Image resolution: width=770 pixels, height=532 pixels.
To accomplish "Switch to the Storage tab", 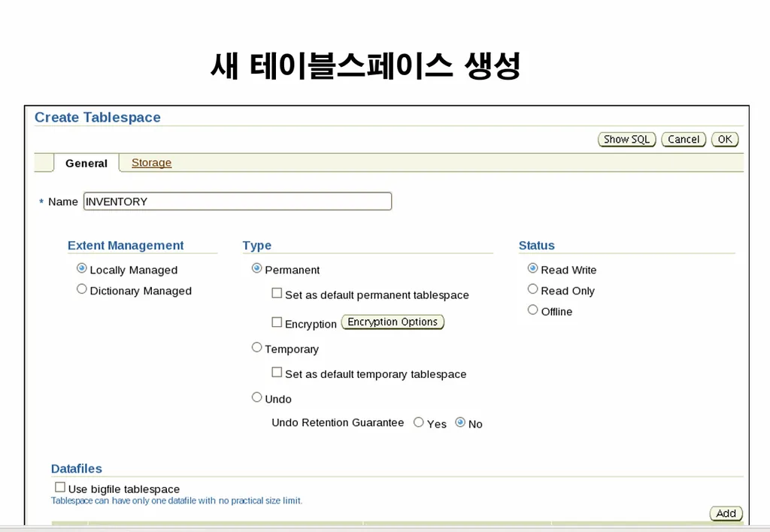I will (x=151, y=162).
